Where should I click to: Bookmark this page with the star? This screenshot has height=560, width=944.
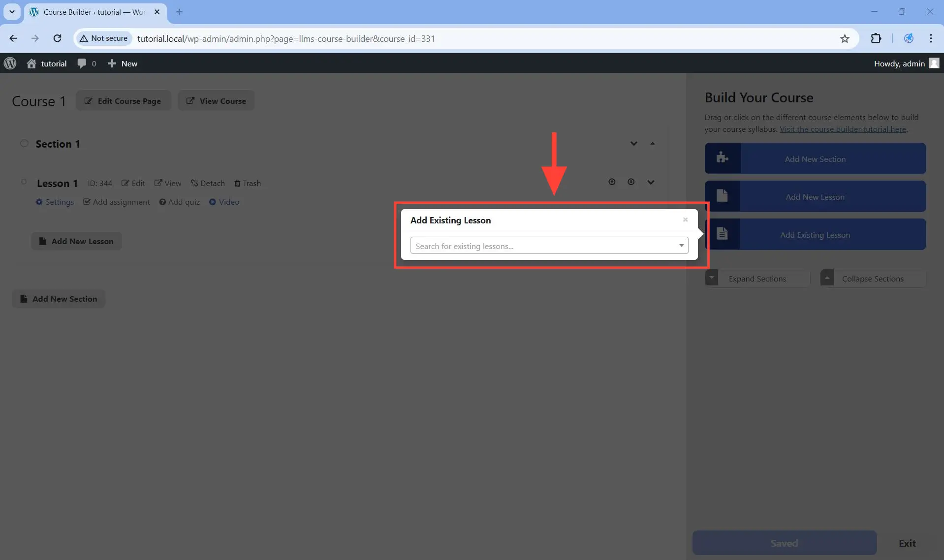point(845,38)
